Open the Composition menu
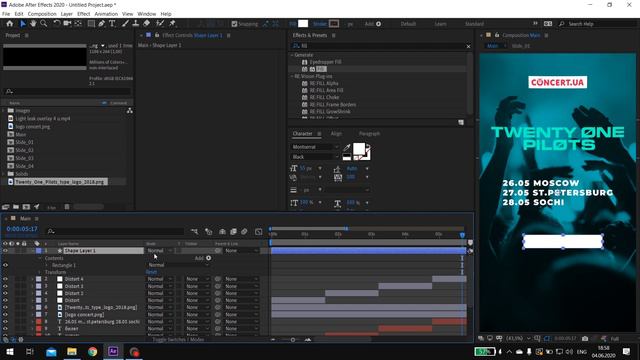 click(x=42, y=14)
